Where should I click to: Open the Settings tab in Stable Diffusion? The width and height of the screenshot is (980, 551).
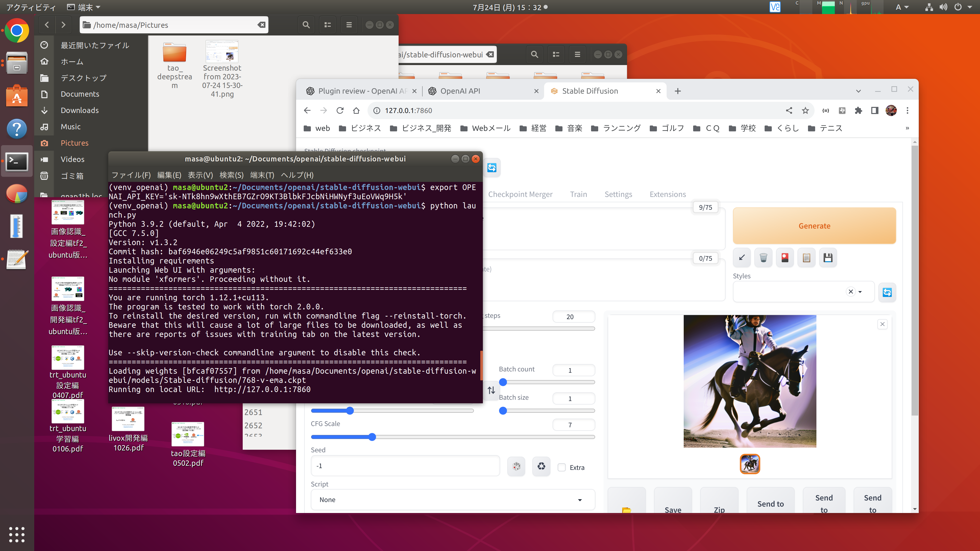point(618,194)
